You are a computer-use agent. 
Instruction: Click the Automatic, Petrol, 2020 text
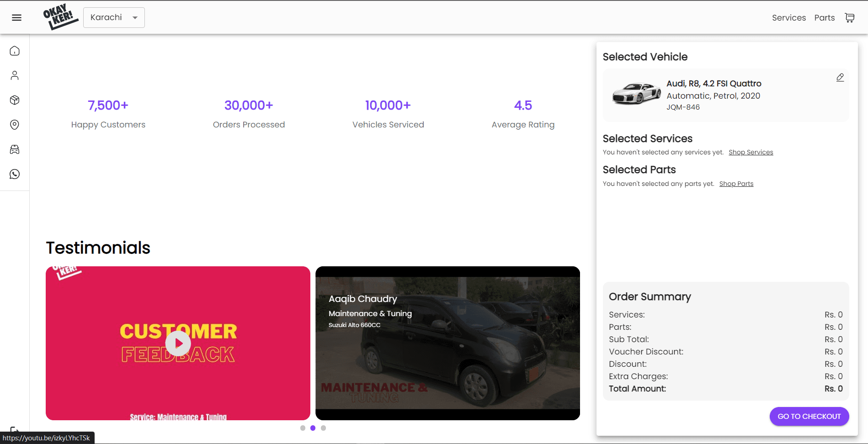(713, 96)
